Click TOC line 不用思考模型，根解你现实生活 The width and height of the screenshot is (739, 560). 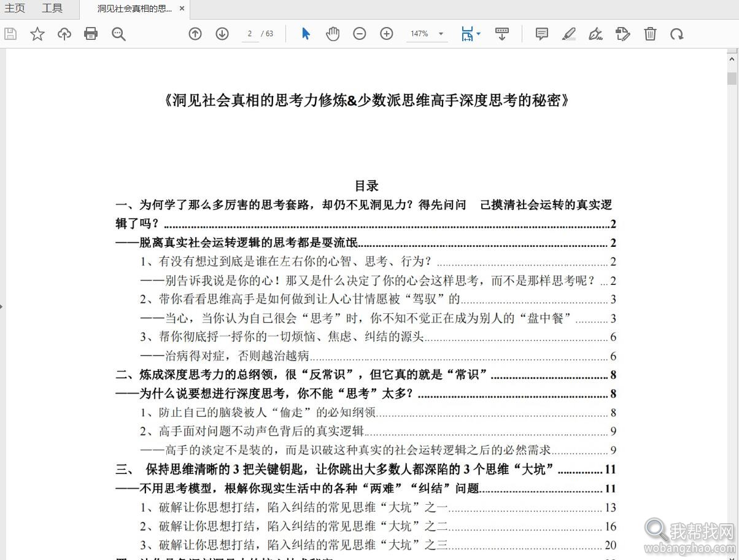point(366,489)
